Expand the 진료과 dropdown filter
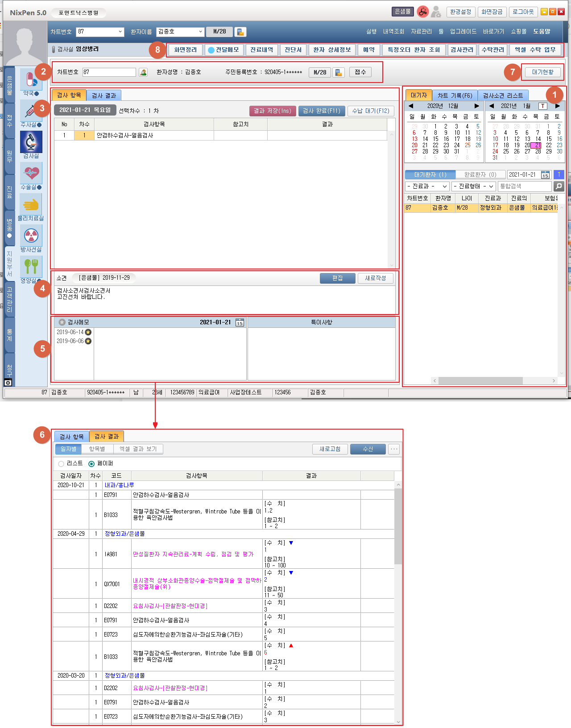This screenshot has height=728, width=571. (427, 186)
